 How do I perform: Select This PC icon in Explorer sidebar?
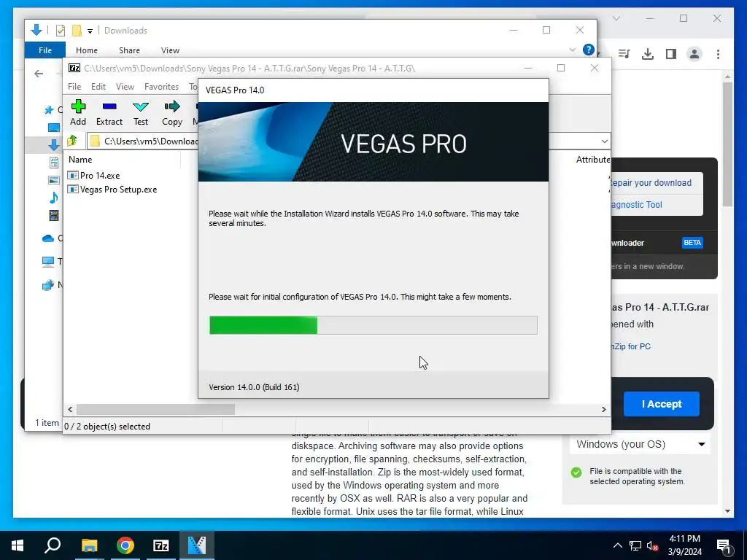tap(48, 262)
